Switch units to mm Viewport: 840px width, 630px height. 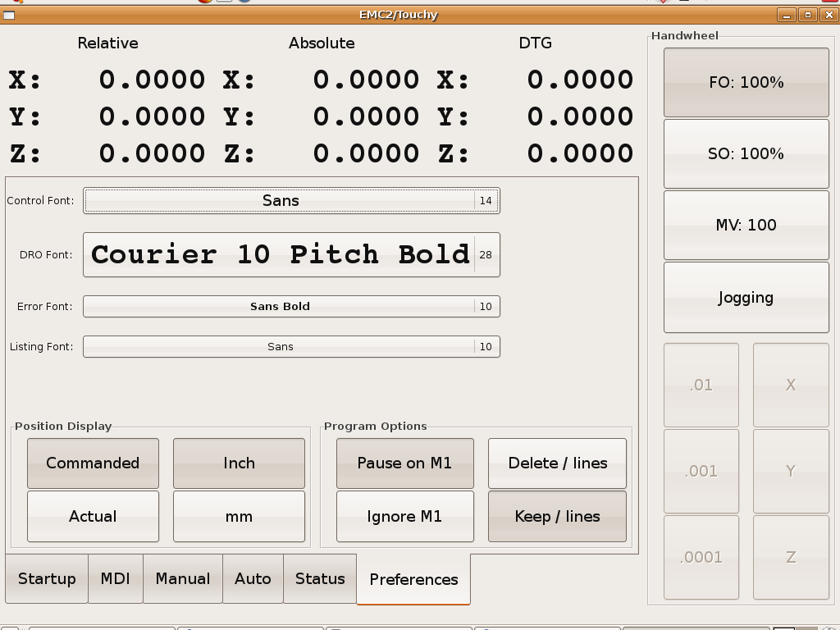(x=239, y=517)
